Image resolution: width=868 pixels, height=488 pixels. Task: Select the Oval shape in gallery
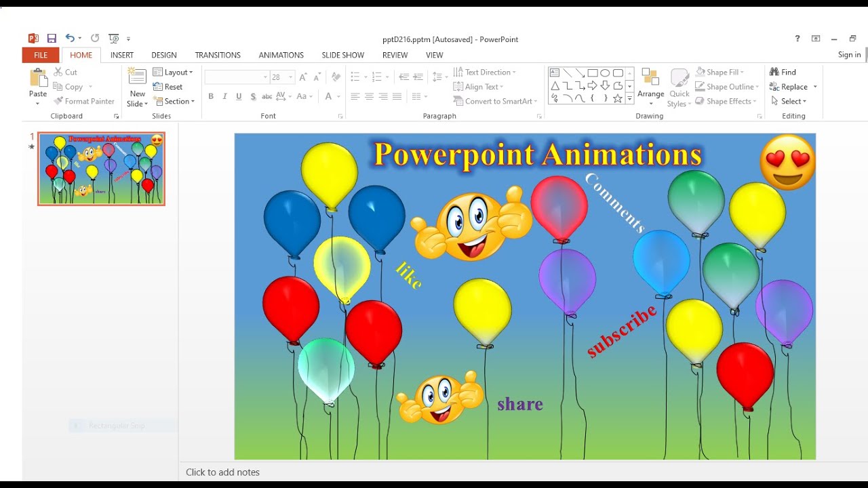[605, 73]
